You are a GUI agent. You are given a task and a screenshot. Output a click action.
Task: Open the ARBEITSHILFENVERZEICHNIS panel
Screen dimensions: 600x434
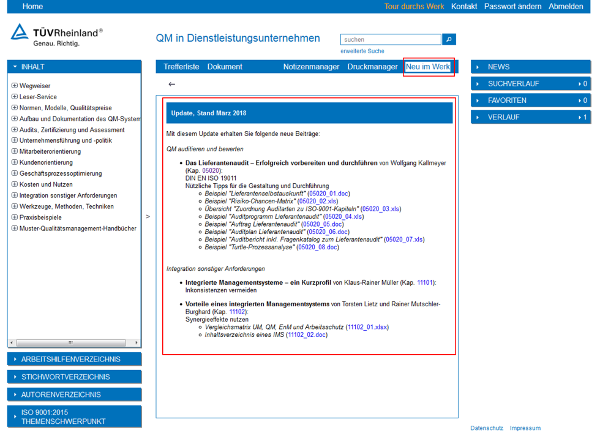pyautogui.click(x=74, y=359)
